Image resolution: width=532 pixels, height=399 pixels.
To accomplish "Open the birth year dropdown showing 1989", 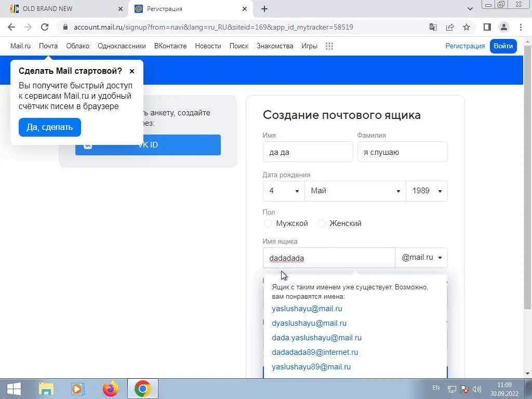I will pyautogui.click(x=427, y=191).
